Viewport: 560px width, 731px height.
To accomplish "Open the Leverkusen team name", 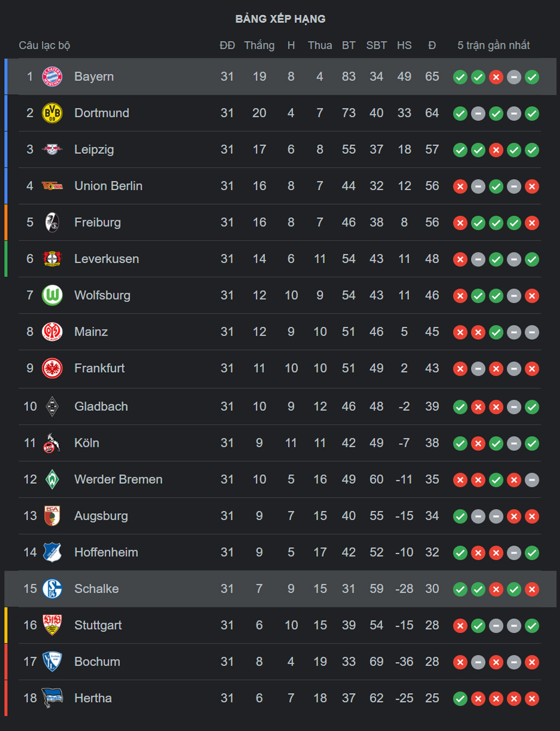I will (107, 259).
